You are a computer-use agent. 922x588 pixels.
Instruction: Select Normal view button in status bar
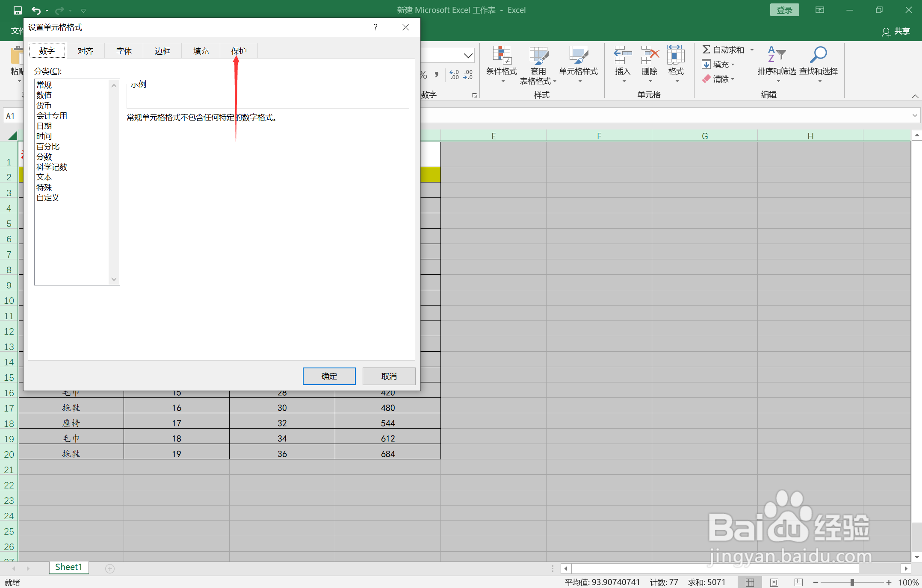(750, 582)
